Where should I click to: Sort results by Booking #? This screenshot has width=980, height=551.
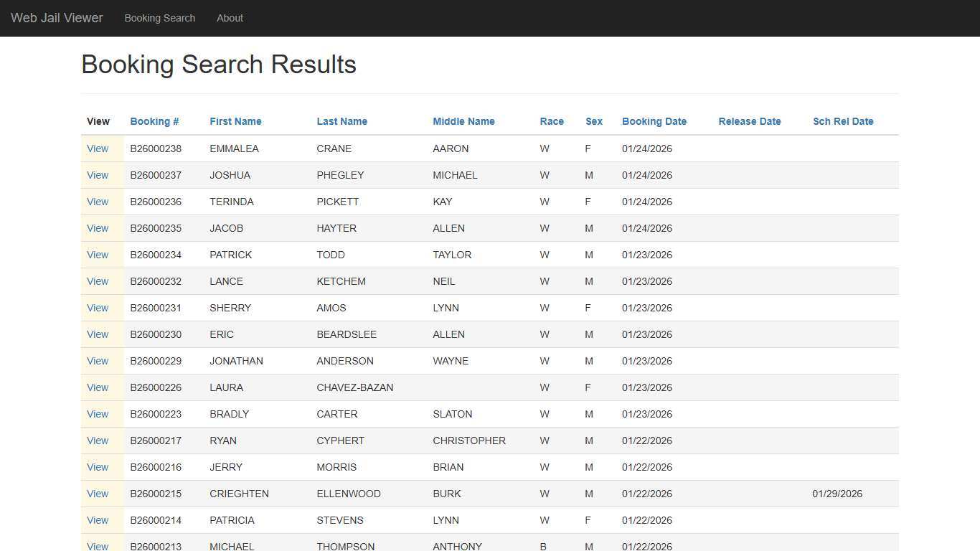point(154,121)
